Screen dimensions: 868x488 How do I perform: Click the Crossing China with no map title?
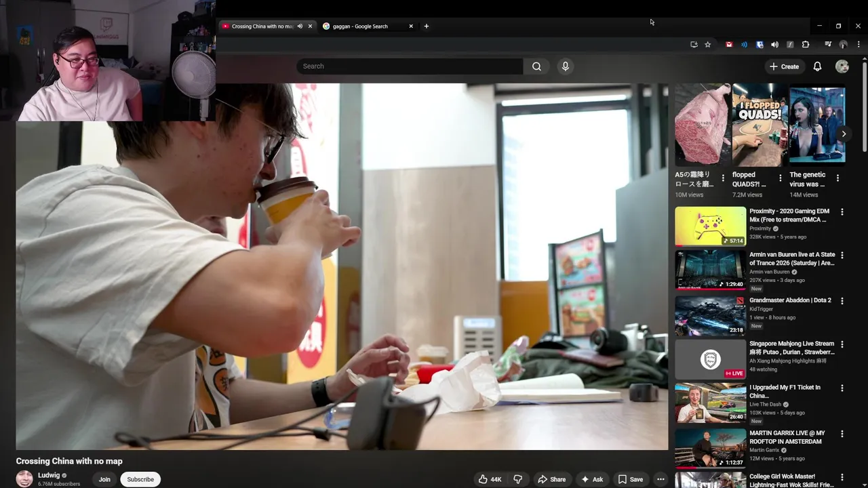point(69,461)
